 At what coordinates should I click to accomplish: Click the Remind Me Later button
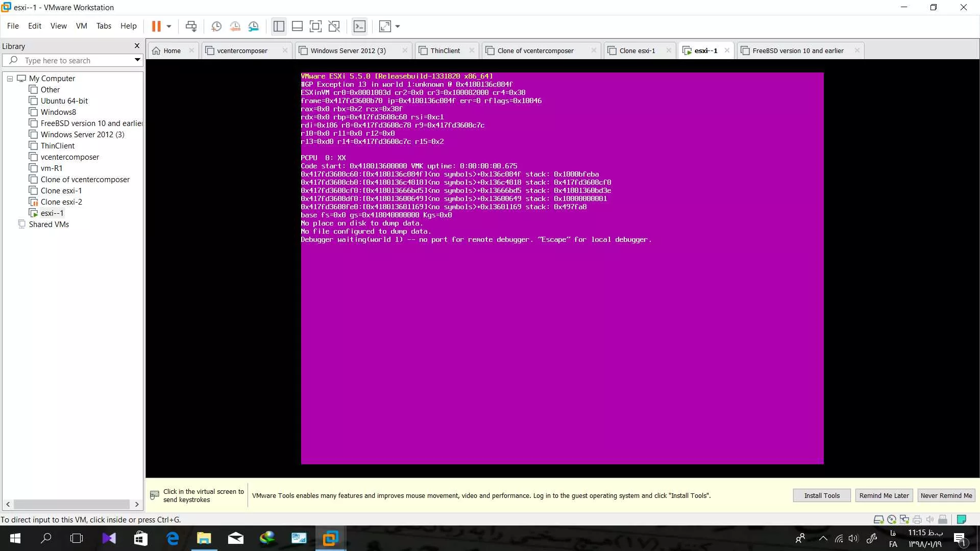tap(884, 495)
